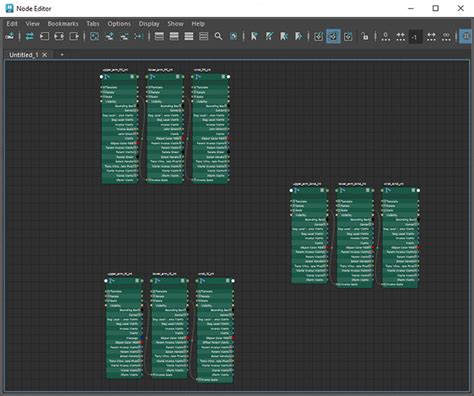Add a new tab with plus button
The width and height of the screenshot is (474, 396).
point(62,55)
